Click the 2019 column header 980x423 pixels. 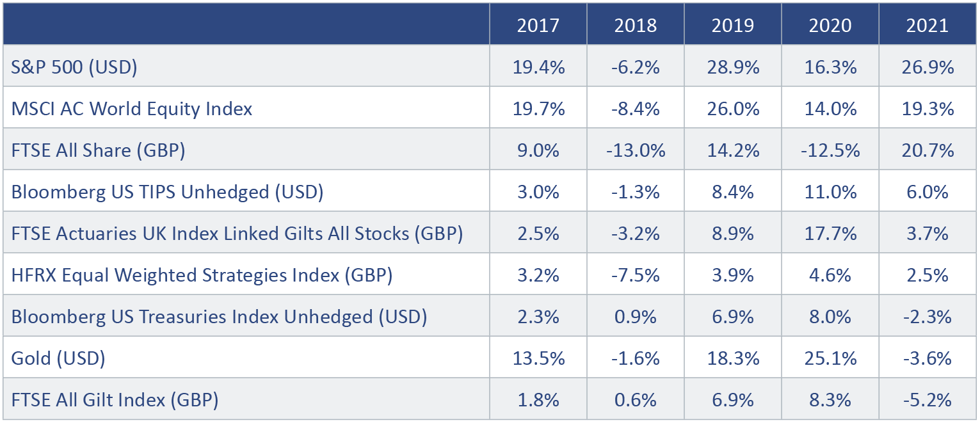732,25
